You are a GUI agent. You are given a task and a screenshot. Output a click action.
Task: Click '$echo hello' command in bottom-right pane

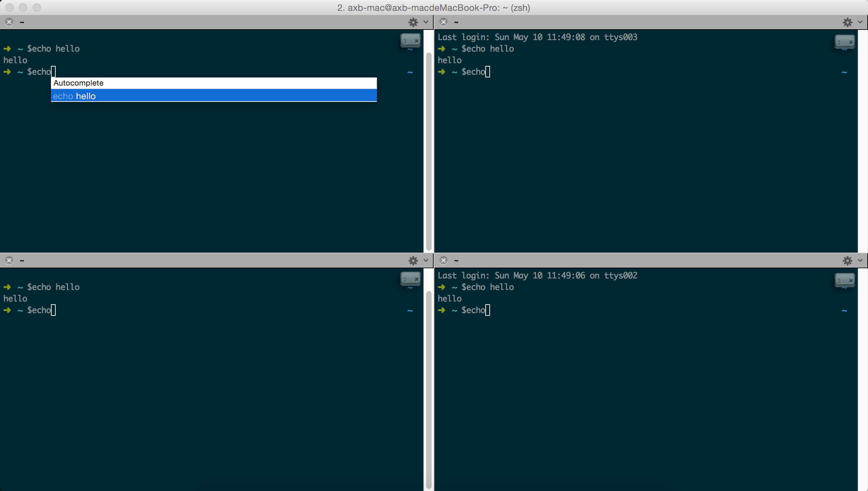click(488, 287)
